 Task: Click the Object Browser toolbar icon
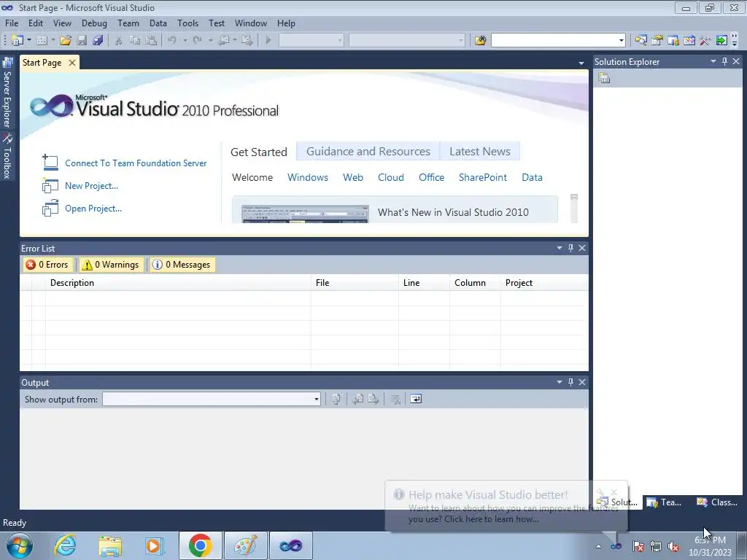(x=689, y=41)
